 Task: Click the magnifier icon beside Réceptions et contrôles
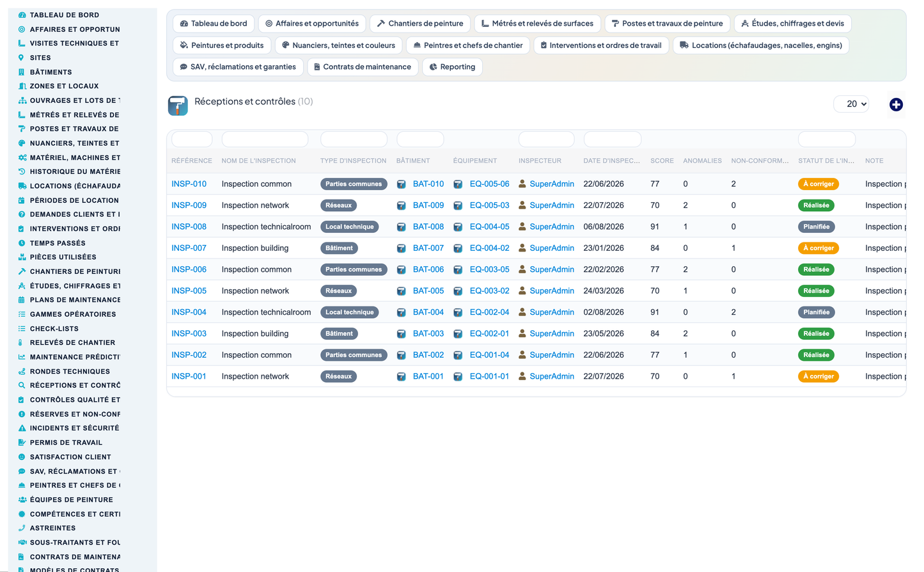pyautogui.click(x=22, y=385)
